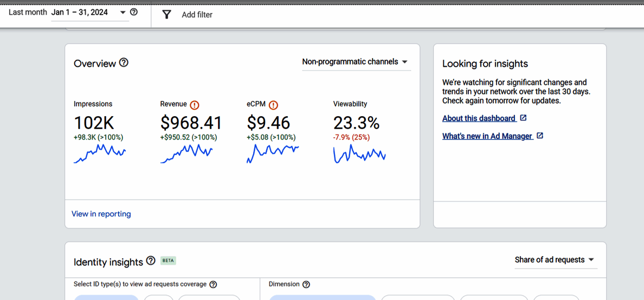Click external-link icon after About this dashboard

[x=523, y=118]
